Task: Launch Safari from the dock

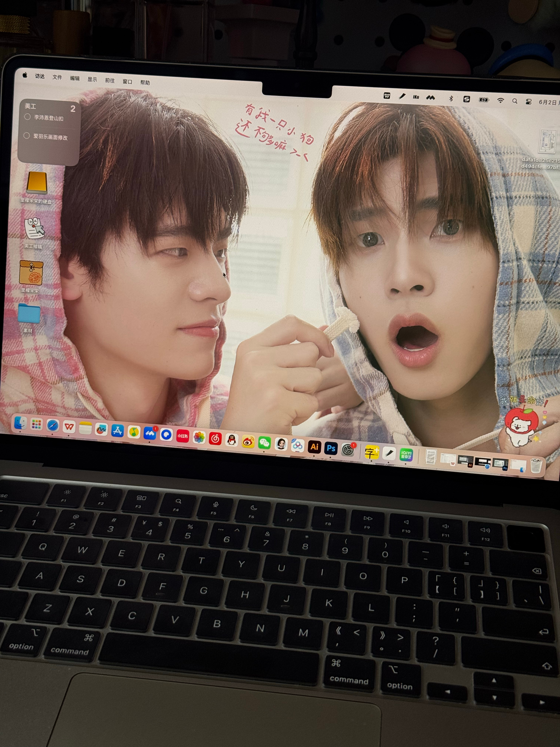Action: tap(53, 426)
